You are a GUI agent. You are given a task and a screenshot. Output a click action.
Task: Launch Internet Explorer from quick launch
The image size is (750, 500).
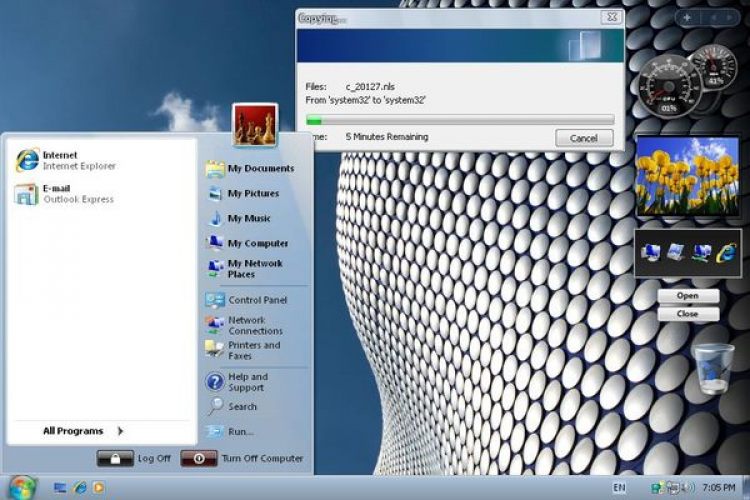tap(80, 488)
